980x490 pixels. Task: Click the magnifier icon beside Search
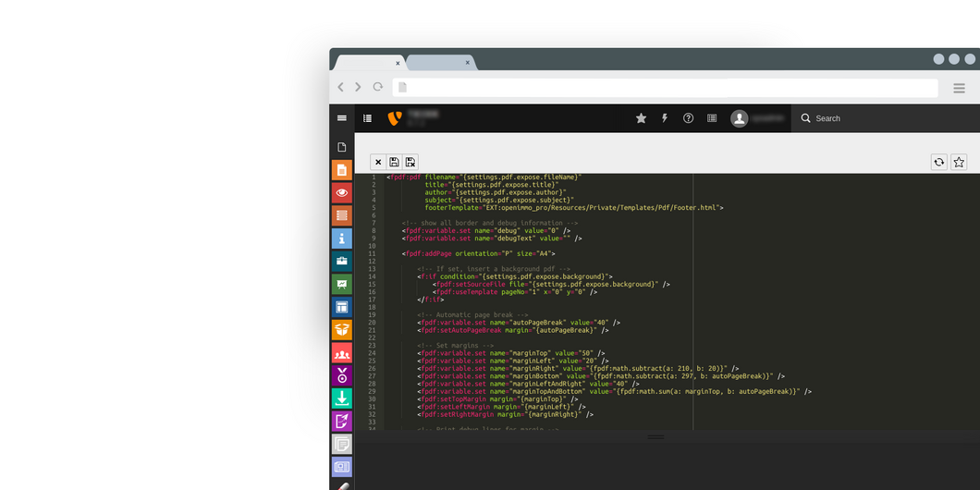805,118
